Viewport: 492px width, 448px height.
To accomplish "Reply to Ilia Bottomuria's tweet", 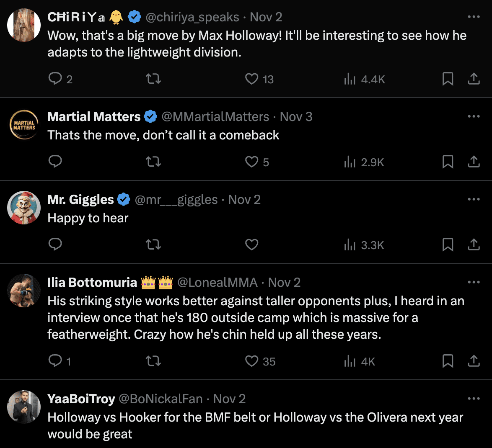I will click(x=55, y=361).
